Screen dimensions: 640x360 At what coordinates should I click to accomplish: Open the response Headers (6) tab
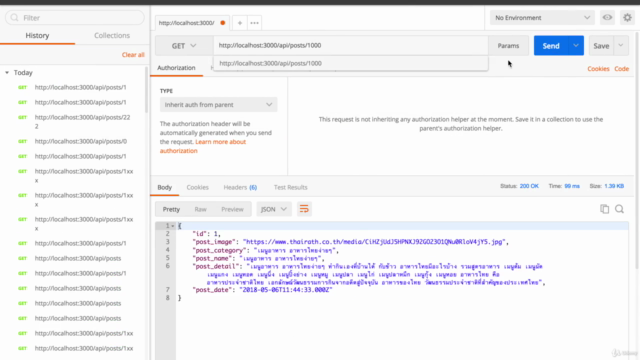point(240,187)
